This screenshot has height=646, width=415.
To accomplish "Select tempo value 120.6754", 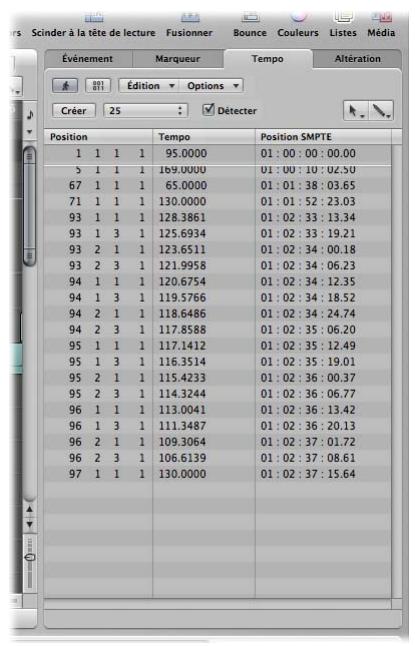I will [x=182, y=282].
